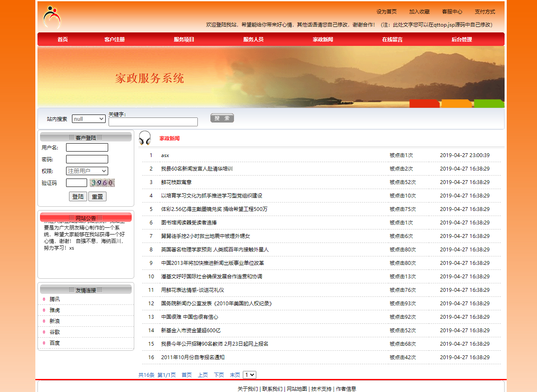Screen dimensions: 537x392
Task: Click the red block under the banner
Action: (425, 103)
